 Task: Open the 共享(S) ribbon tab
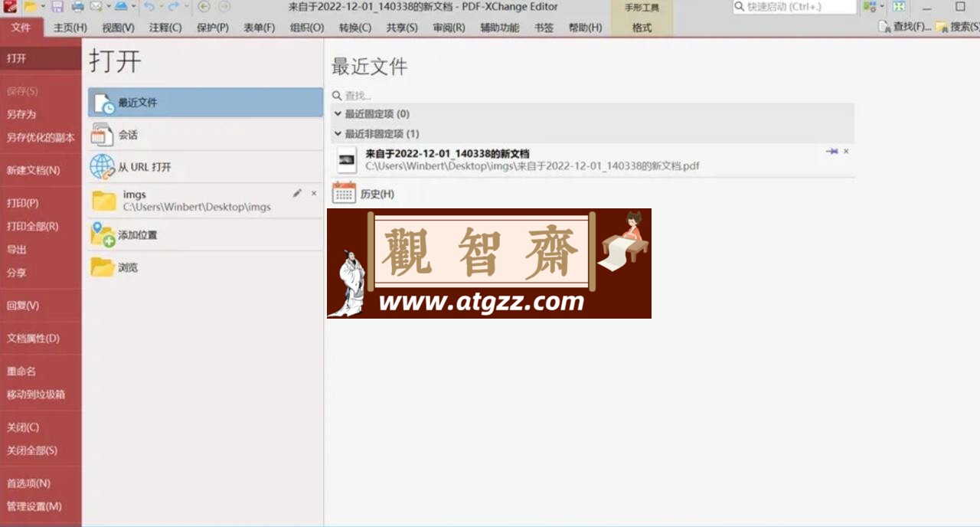pos(402,28)
